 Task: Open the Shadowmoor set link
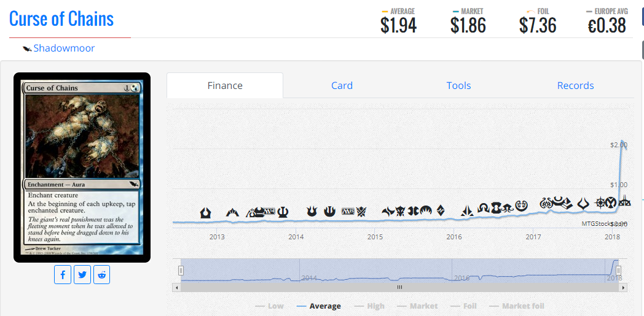(x=64, y=48)
